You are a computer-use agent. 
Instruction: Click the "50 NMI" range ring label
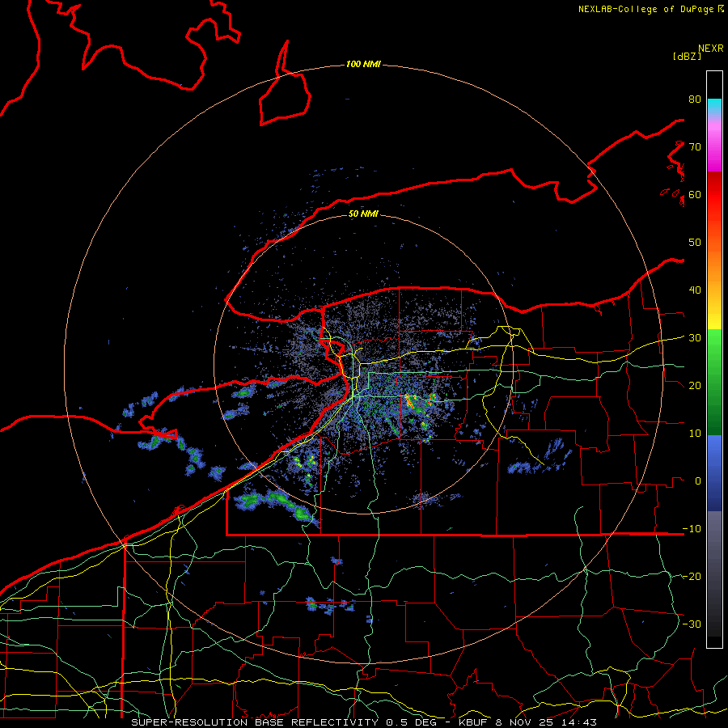[363, 214]
